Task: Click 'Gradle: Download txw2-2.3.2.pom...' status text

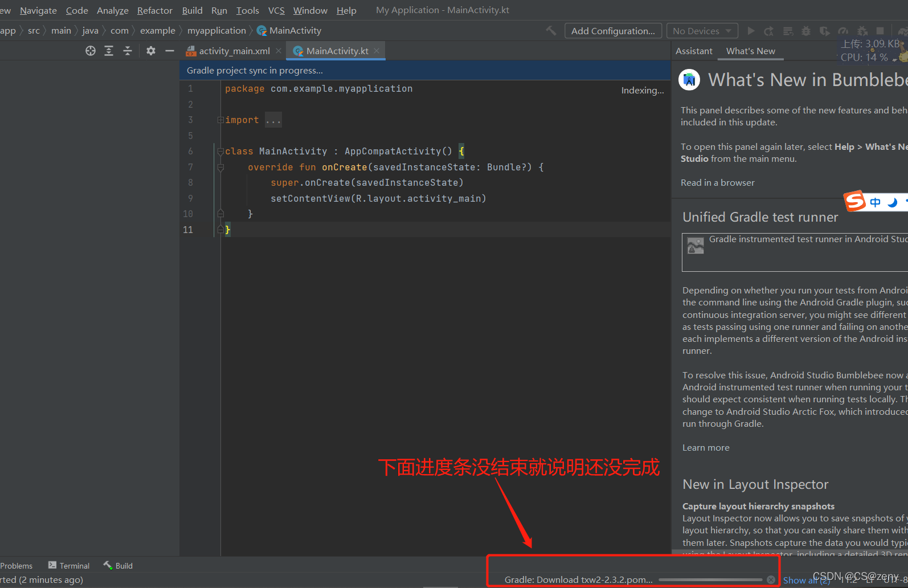Action: [579, 579]
